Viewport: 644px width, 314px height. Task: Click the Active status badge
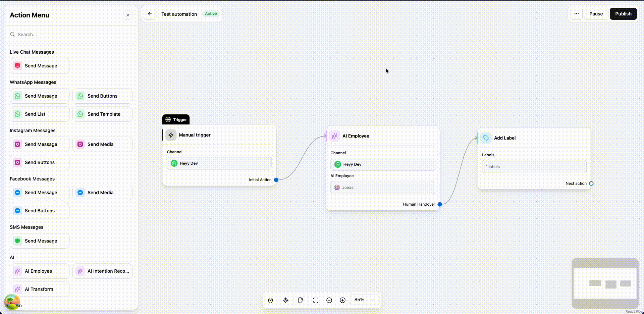(211, 13)
